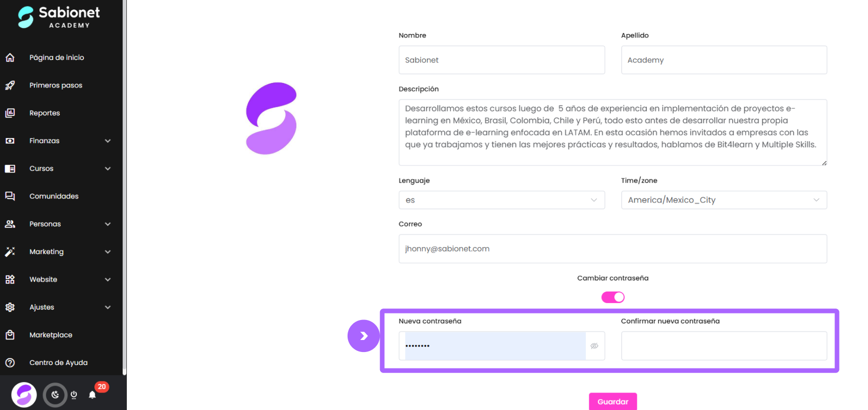The height and width of the screenshot is (410, 868).
Task: Click the Marketplace shopping bag icon
Action: click(x=10, y=335)
